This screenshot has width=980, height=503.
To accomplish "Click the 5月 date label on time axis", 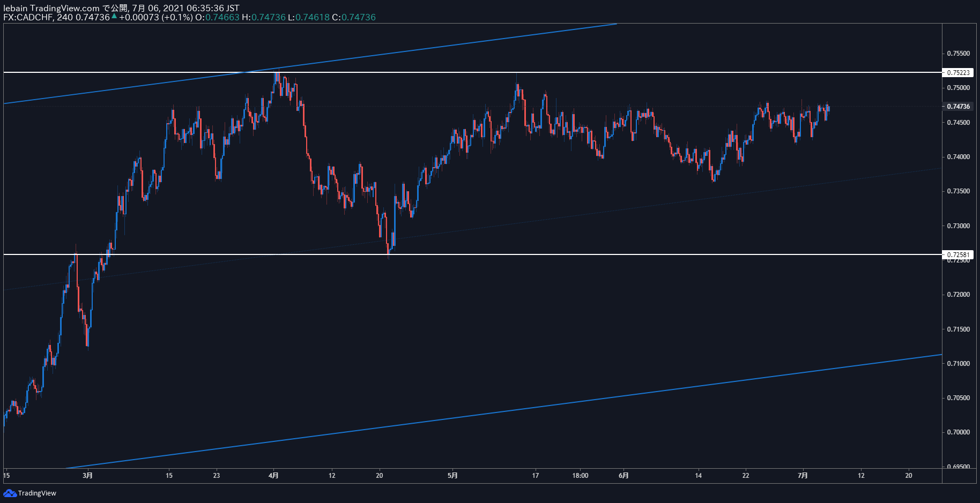I will [453, 475].
